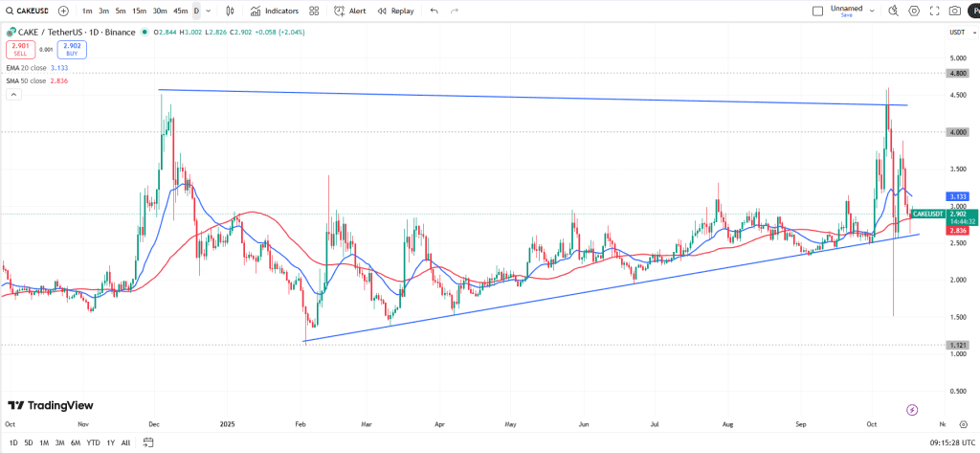Image resolution: width=980 pixels, height=453 pixels.
Task: Select the 15m timeframe
Action: pyautogui.click(x=139, y=11)
